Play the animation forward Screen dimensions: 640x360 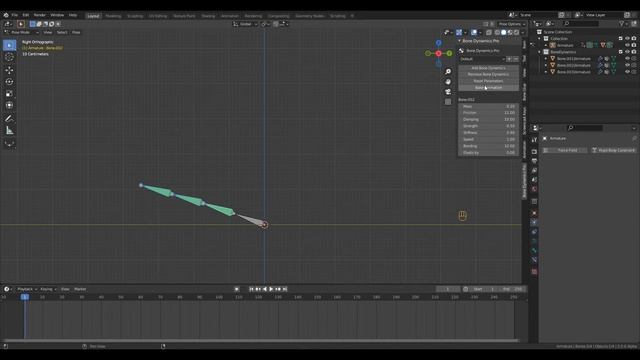tap(271, 289)
